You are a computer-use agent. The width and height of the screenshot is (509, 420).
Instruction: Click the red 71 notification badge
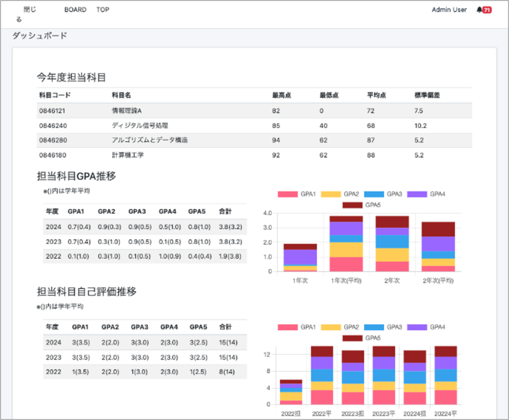point(487,10)
